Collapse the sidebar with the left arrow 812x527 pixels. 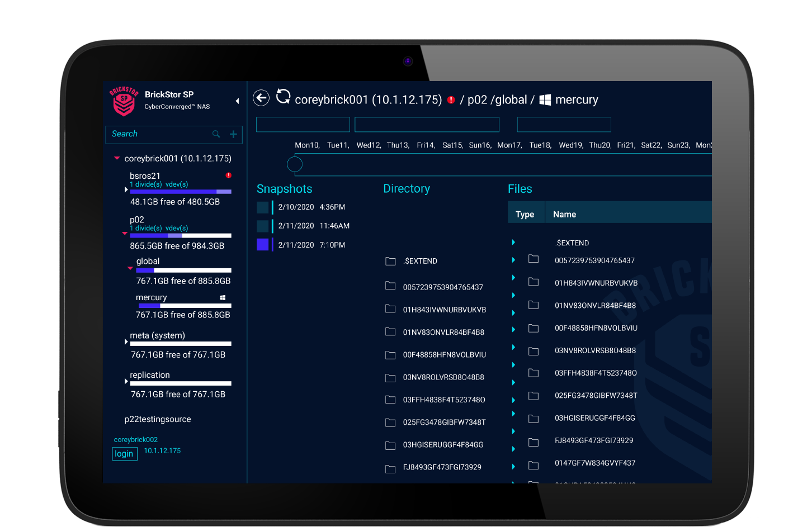point(237,101)
